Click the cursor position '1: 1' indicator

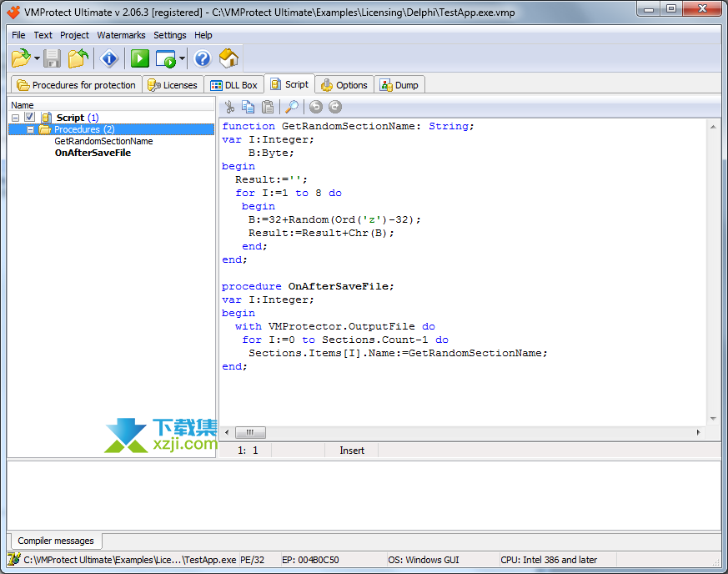click(248, 451)
